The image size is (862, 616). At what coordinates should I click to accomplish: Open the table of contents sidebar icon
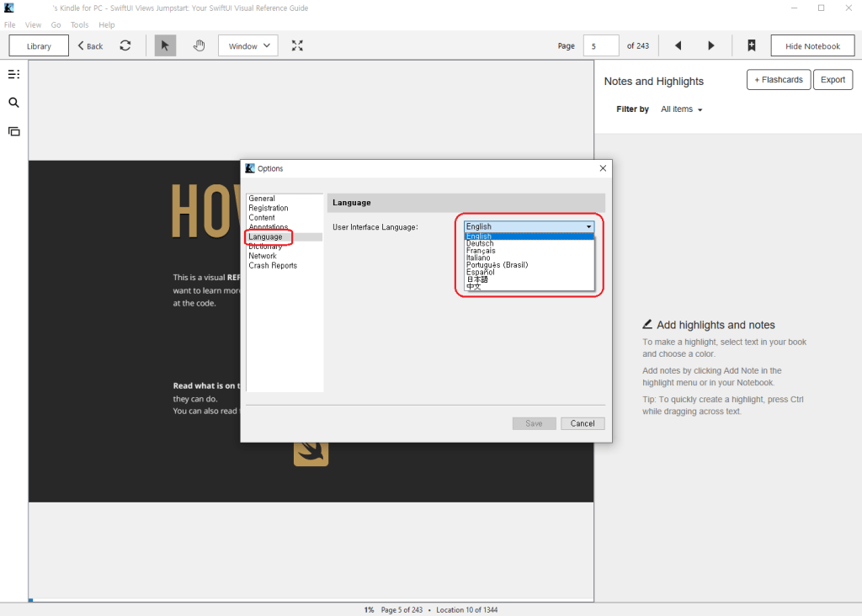click(13, 74)
